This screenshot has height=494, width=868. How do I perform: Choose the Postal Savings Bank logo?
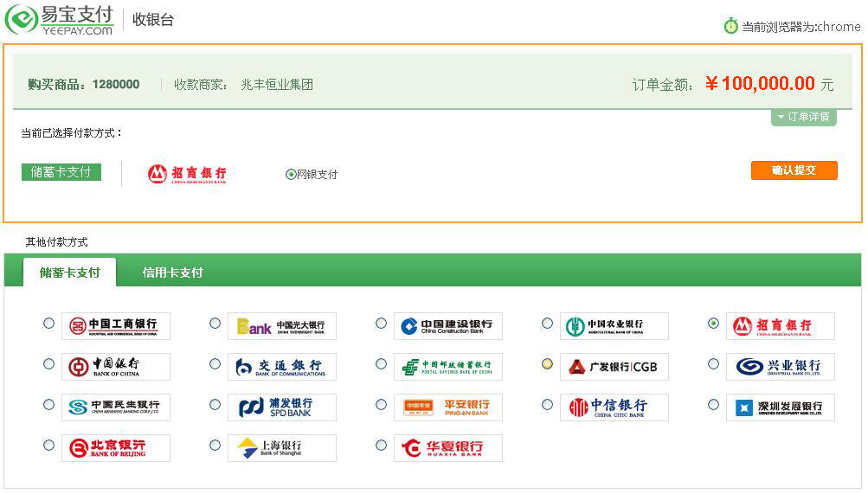[x=447, y=367]
